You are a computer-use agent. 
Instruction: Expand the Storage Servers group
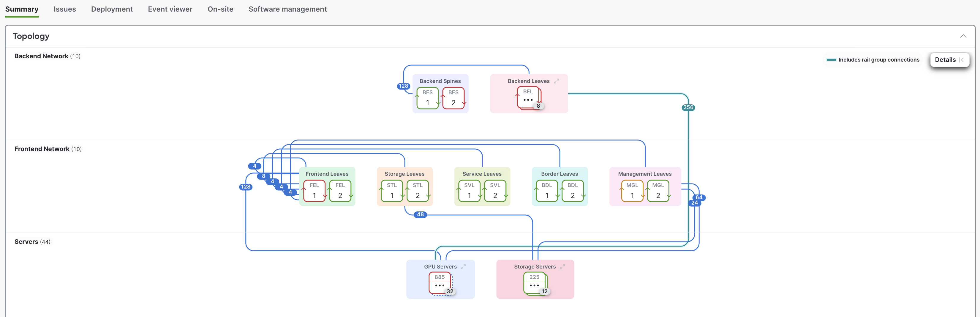tap(562, 267)
